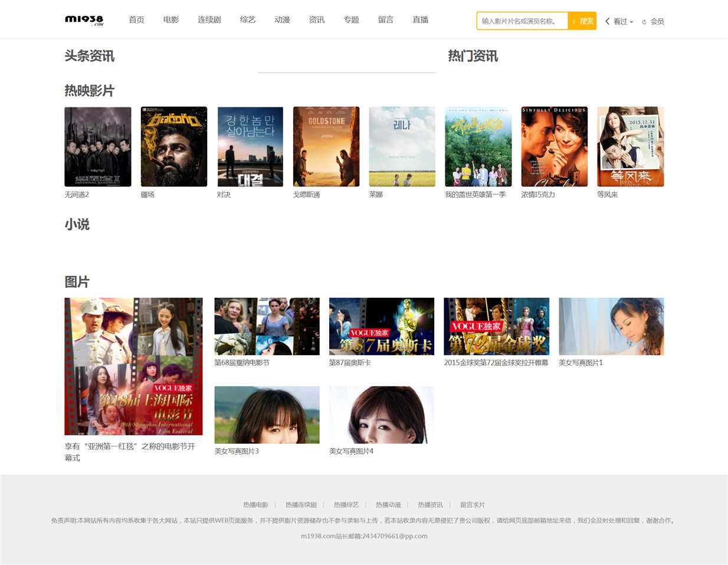Open the 莱娜 movie poster
Viewport: 728px width, 565px height.
(402, 147)
